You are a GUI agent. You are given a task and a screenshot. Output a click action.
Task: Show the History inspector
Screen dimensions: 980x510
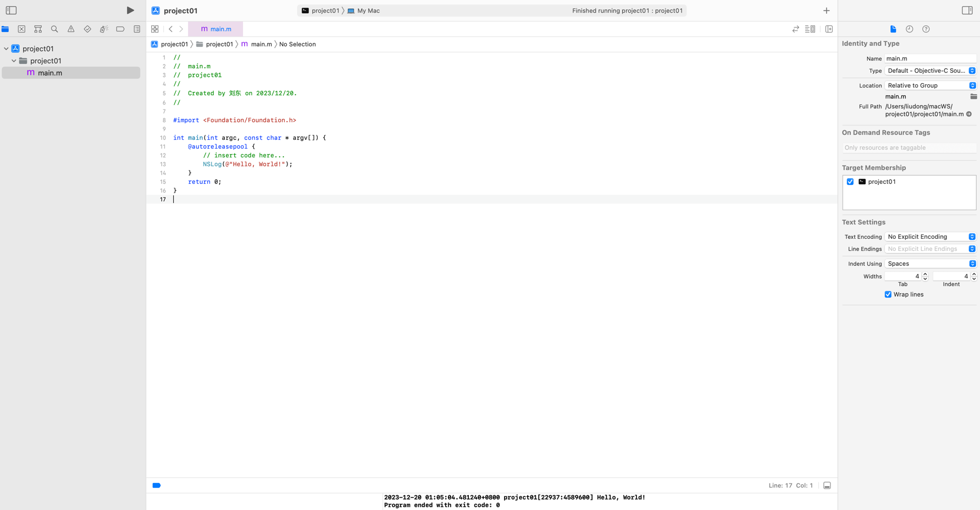tap(910, 29)
